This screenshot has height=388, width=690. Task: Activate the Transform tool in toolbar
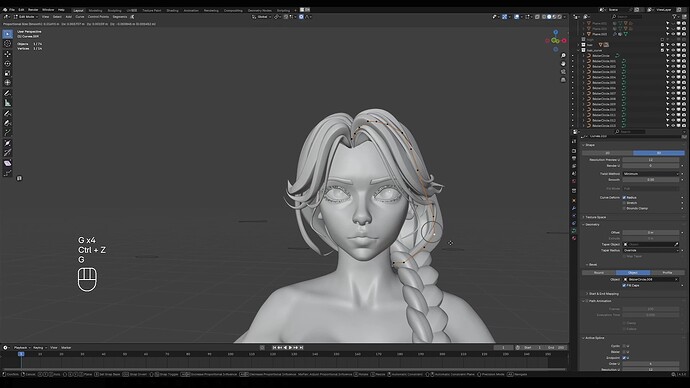click(x=7, y=83)
